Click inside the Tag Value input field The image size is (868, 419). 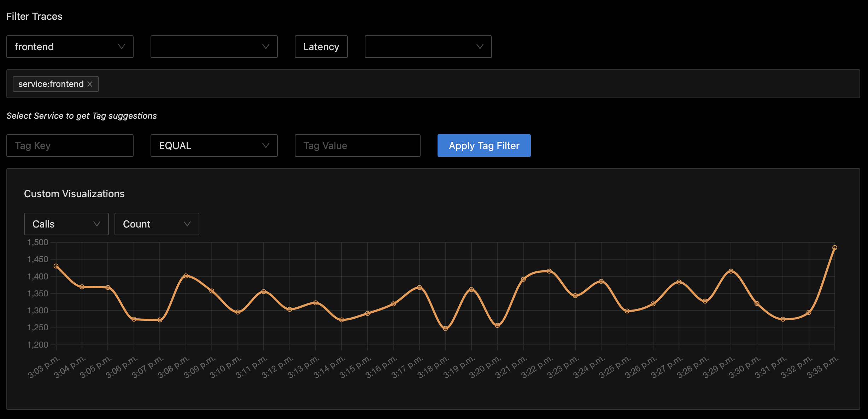(357, 146)
